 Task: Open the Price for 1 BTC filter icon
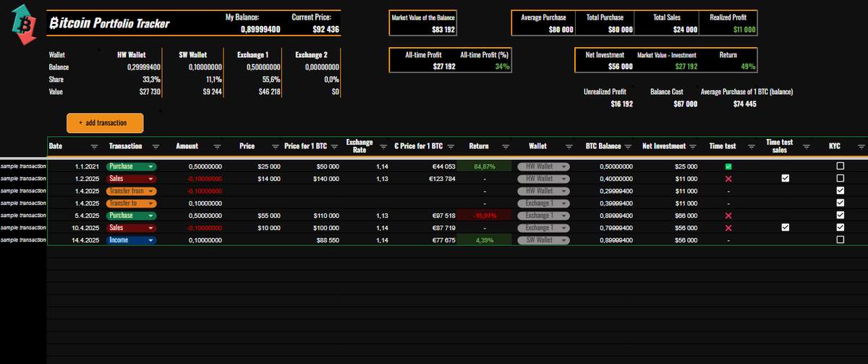335,146
